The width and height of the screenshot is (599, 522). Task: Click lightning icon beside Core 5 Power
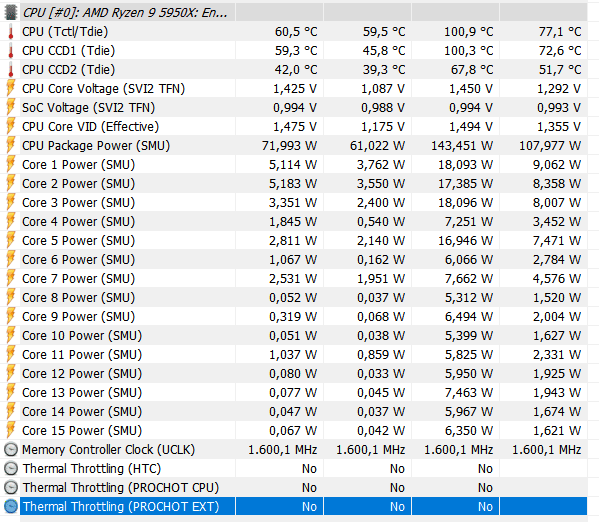[x=11, y=240]
